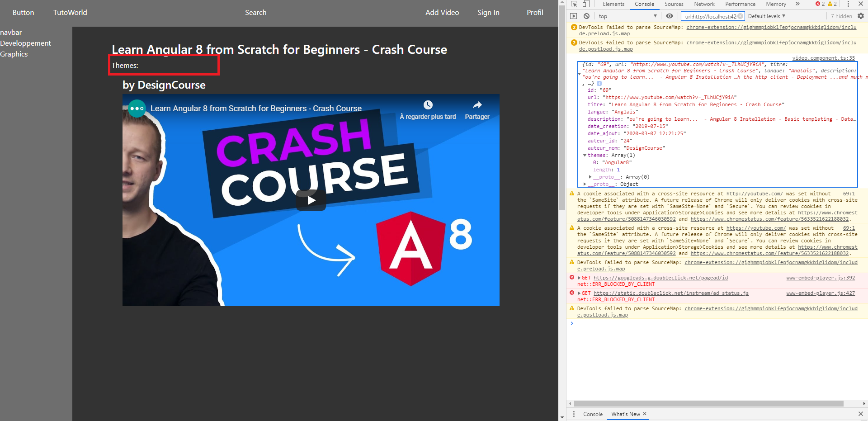Screen dimensions: 868x421
Task: Click the YouTube Watch Later clock icon
Action: (428, 105)
